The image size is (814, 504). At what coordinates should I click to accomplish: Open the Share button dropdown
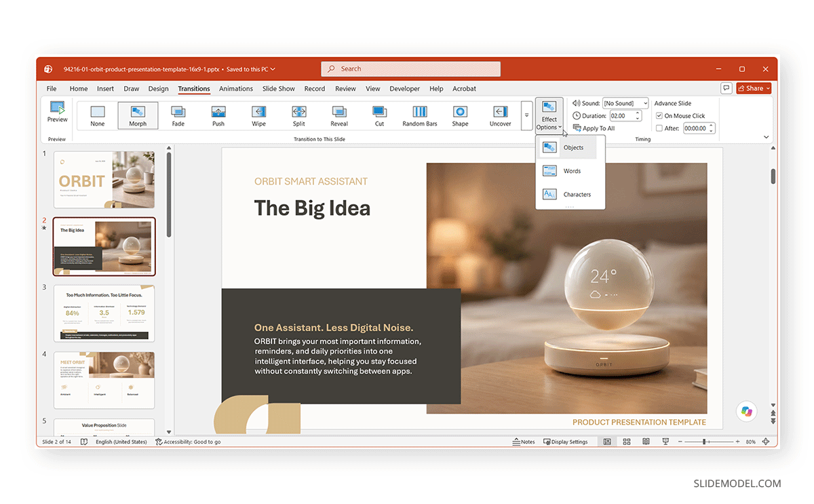coord(754,88)
